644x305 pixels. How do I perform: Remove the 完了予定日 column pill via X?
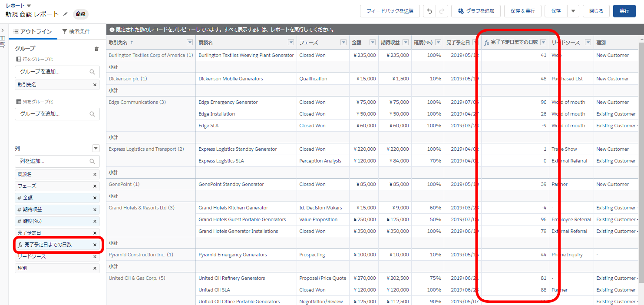[95, 233]
